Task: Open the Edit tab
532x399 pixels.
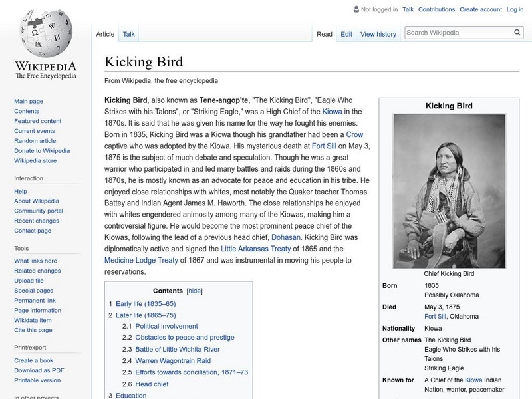Action: [x=346, y=34]
